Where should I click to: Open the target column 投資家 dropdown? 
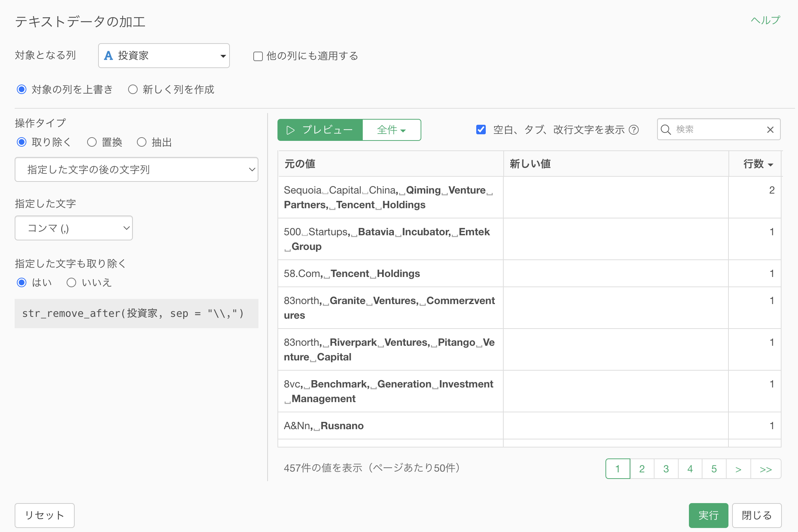164,56
